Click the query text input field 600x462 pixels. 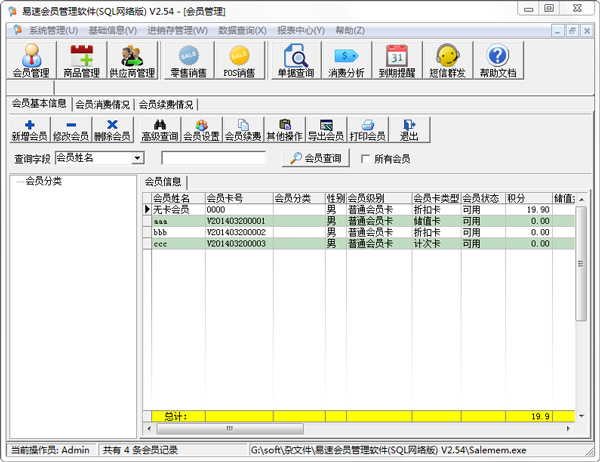[214, 158]
